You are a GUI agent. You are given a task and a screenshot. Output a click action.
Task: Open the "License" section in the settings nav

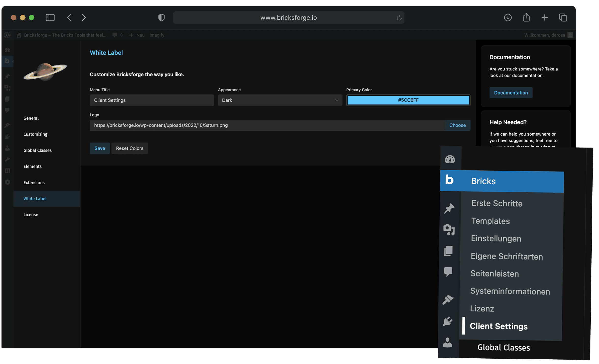[x=31, y=214]
